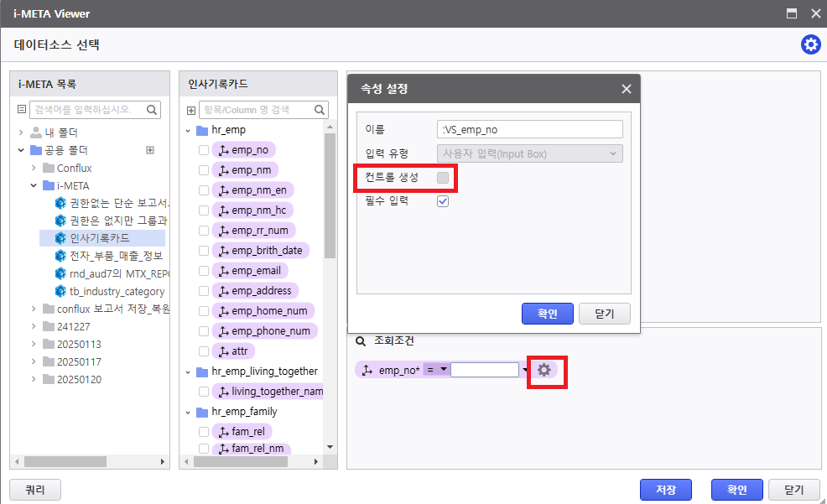Select the 전자_부품_매출_정보 report icon item

pyautogui.click(x=60, y=256)
